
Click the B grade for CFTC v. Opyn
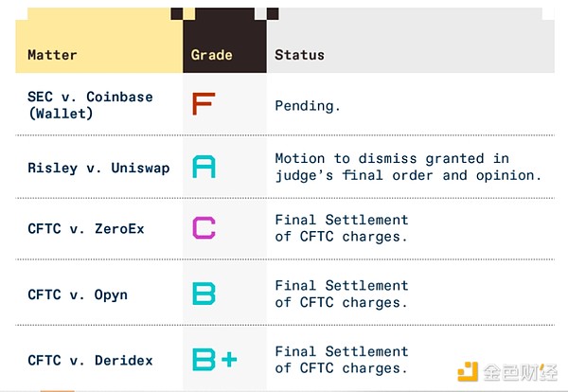[204, 294]
